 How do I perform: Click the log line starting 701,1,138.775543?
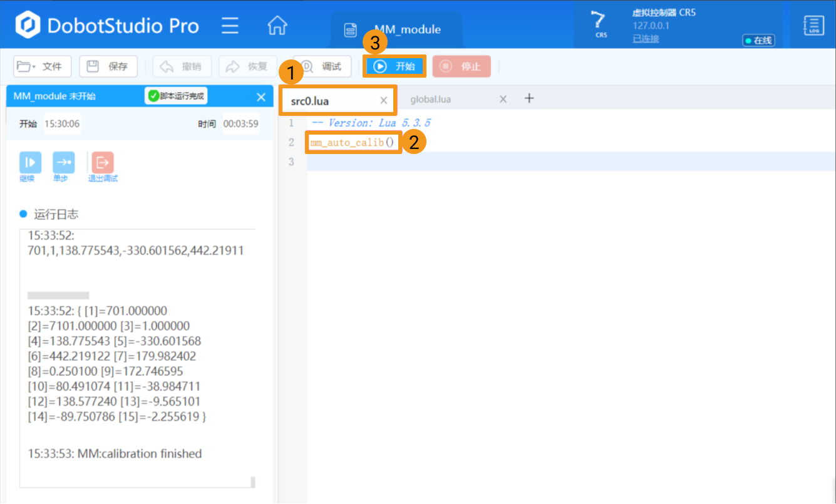point(136,250)
